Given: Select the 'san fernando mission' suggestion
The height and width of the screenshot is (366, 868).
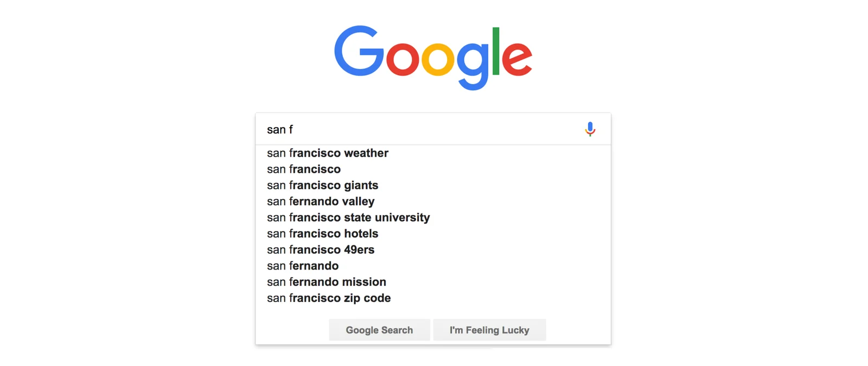Looking at the screenshot, I should click(326, 282).
